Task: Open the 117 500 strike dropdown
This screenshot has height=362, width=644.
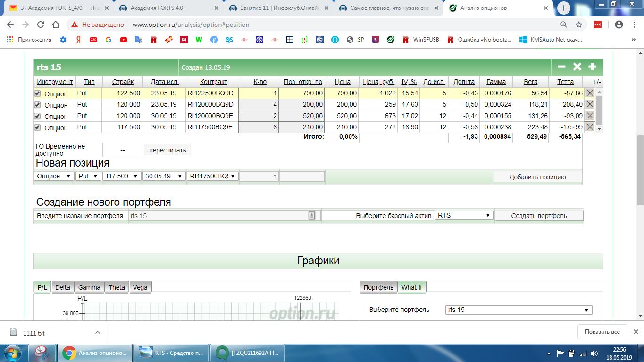Action: point(122,176)
